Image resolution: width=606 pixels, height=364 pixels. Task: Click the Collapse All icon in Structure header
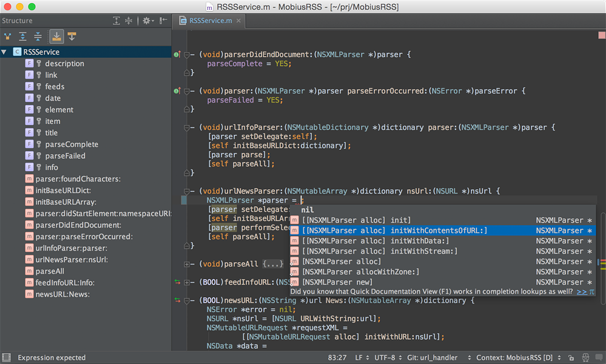(129, 21)
